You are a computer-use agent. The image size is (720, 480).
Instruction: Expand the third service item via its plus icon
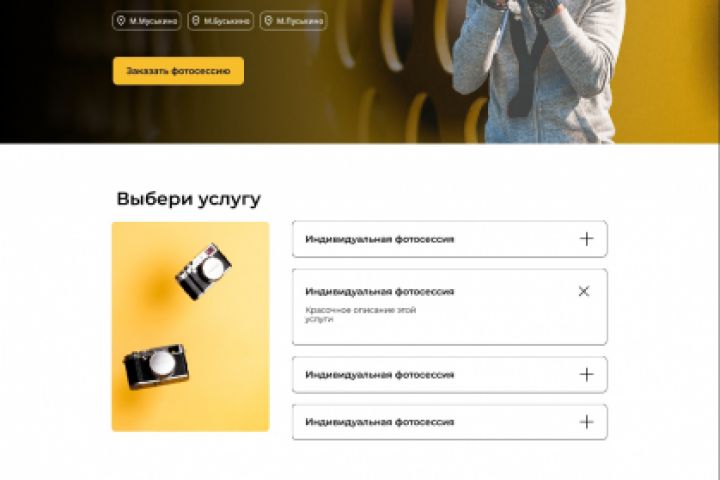click(x=586, y=374)
